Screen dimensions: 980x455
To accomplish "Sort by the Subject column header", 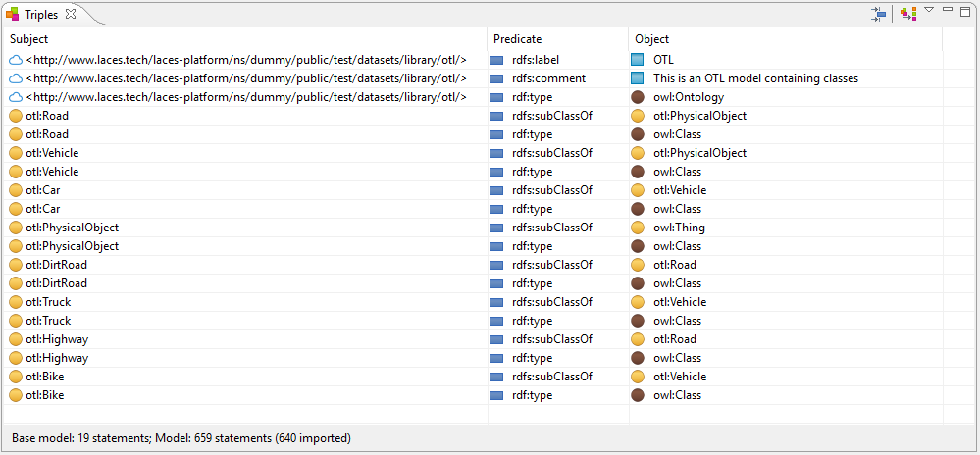I will [x=29, y=39].
